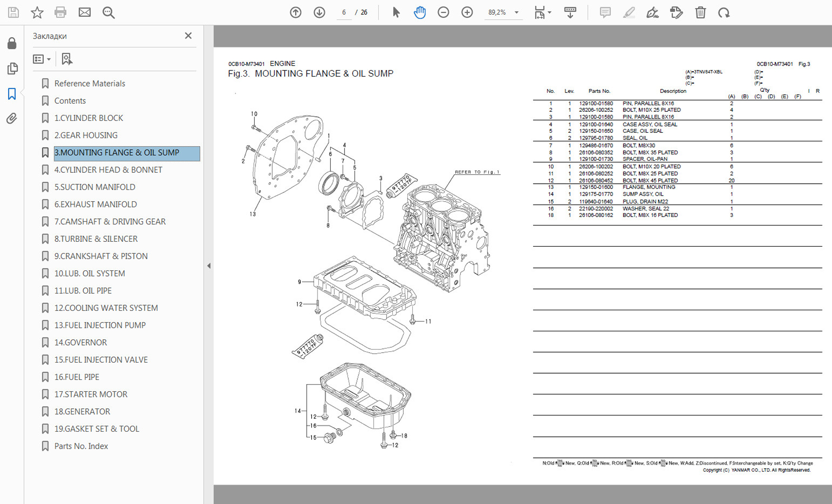Viewport: 832px width, 504px height.
Task: Toggle the Bookmarks panel sidebar icon
Action: (12, 94)
